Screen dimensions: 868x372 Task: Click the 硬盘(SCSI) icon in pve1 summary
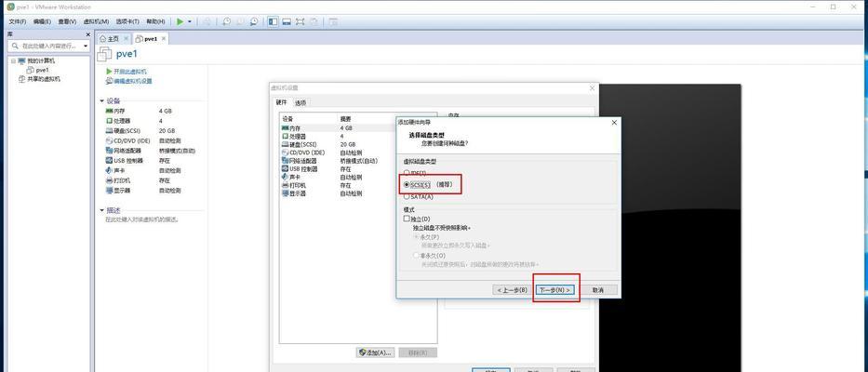[x=109, y=130]
